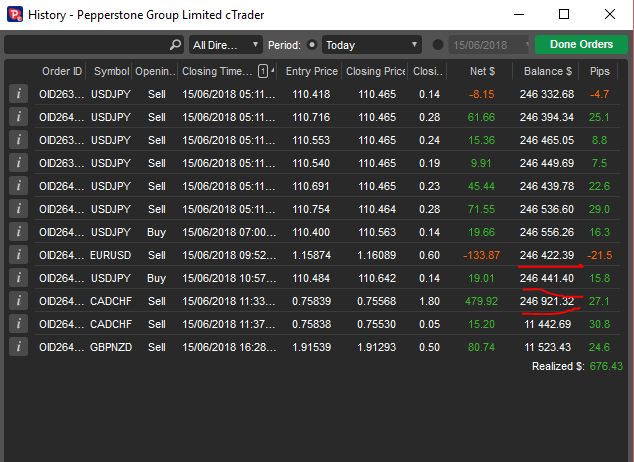The height and width of the screenshot is (462, 634).
Task: Click the -21.5 pips value
Action: pyautogui.click(x=600, y=255)
